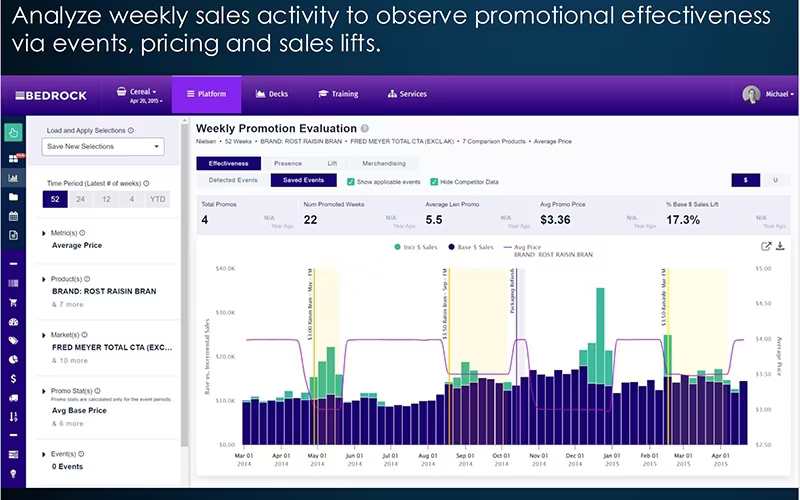This screenshot has width=800, height=500.
Task: Open the folder icon in sidebar
Action: (x=13, y=197)
